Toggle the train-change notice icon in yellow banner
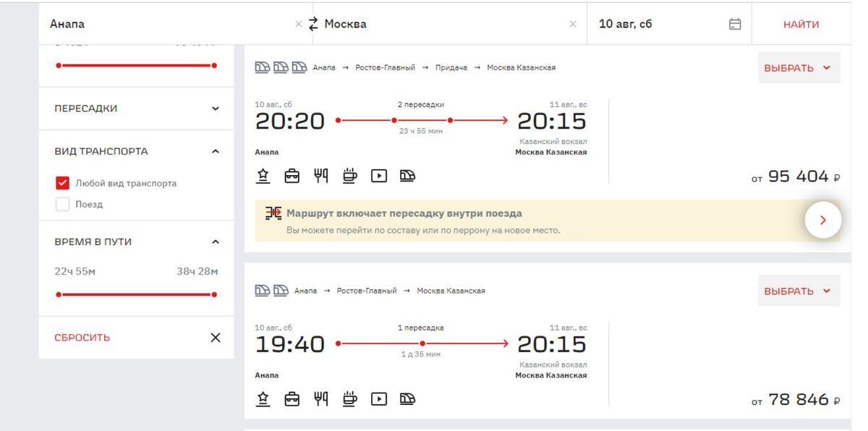Screen dimensions: 868x431 click(x=273, y=213)
